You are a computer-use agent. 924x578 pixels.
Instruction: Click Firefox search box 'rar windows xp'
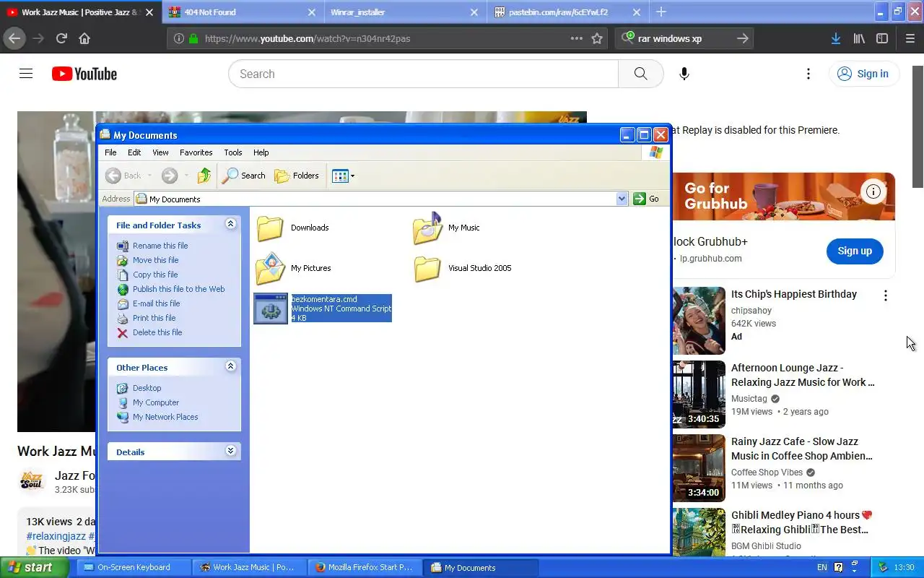tap(684, 38)
